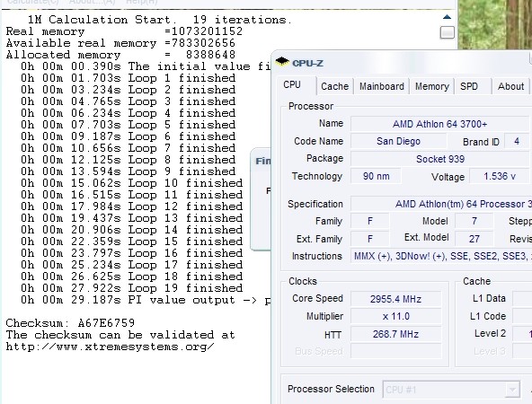Screen dimensions: 532x404
Task: Click the Super PI scrollbar up arrow
Action: click(x=447, y=17)
